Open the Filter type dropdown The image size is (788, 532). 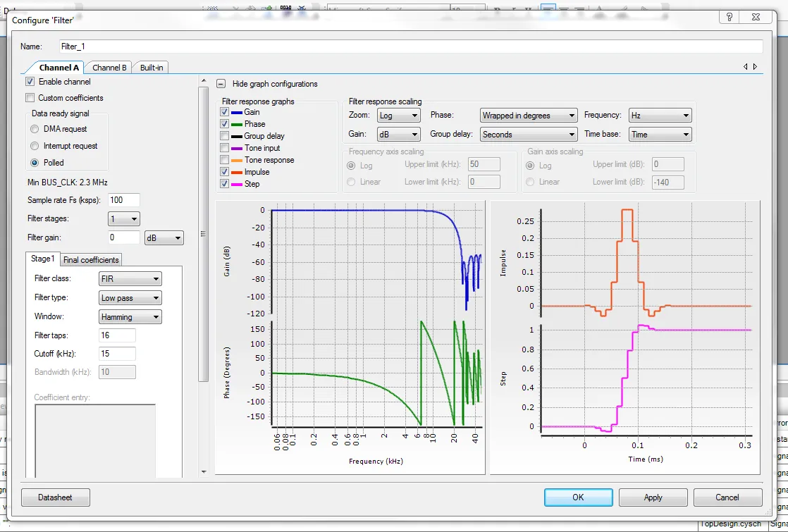130,298
